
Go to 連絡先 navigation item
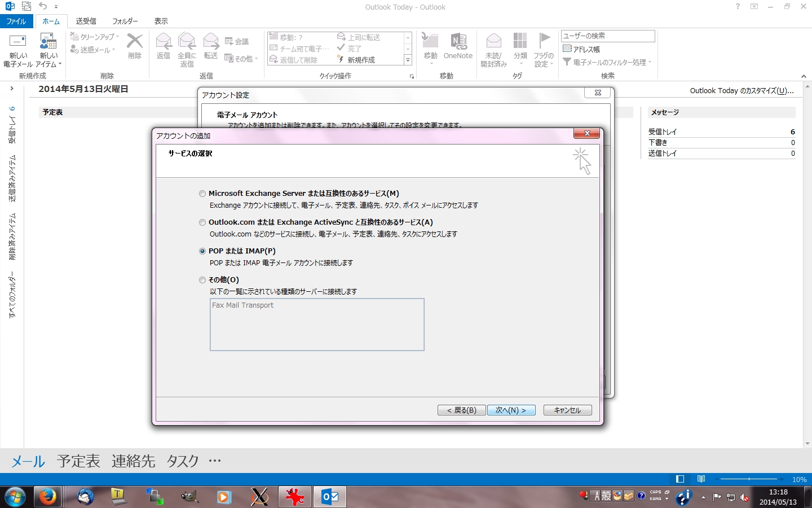click(x=133, y=461)
